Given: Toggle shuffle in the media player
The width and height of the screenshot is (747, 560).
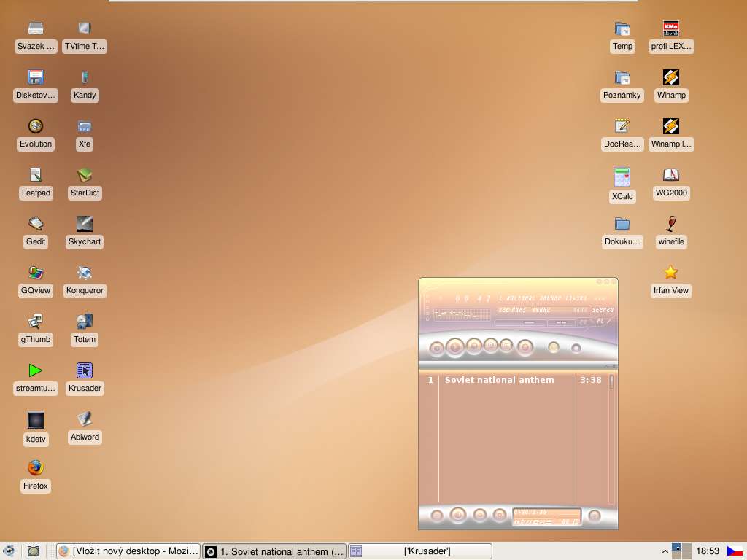Looking at the screenshot, I should pyautogui.click(x=553, y=348).
